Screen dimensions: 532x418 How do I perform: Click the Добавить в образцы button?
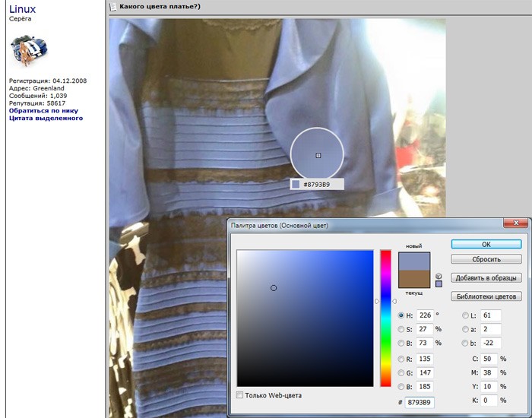pos(486,278)
